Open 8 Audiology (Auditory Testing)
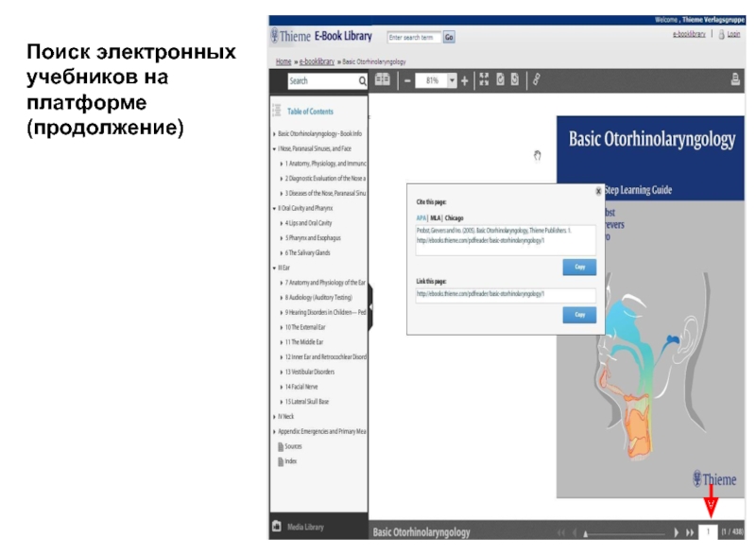Viewport: 756px width, 554px height. pos(318,298)
